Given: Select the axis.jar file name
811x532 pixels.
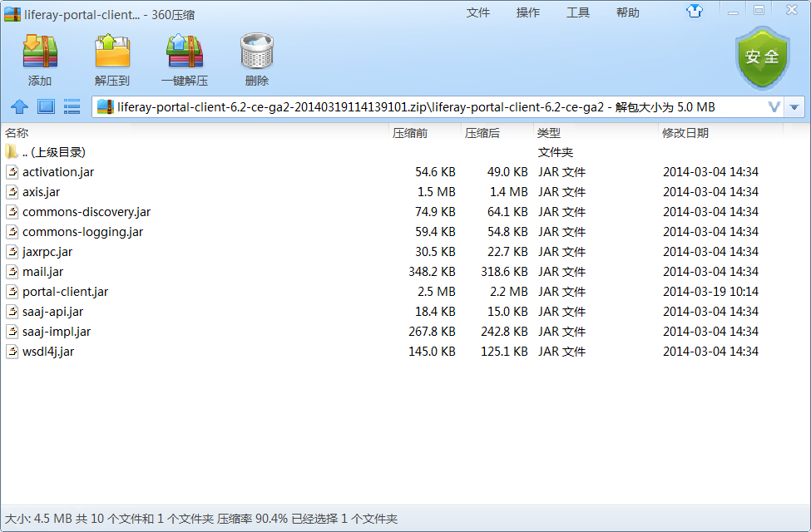Looking at the screenshot, I should 41,192.
